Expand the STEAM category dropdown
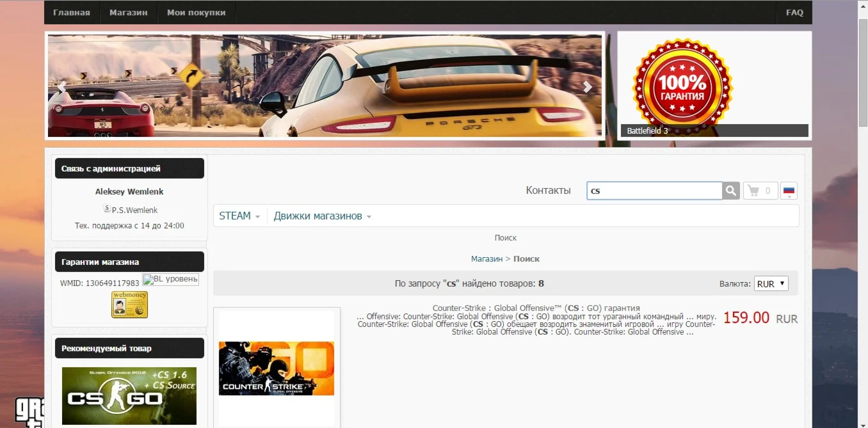This screenshot has height=428, width=868. click(x=239, y=216)
